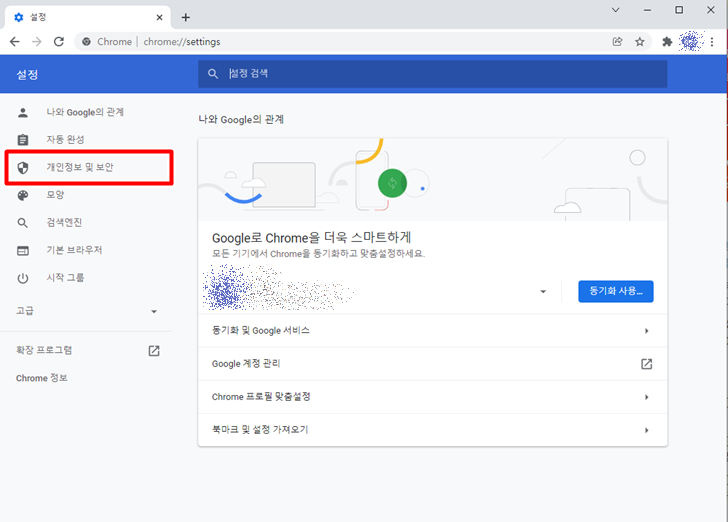Image resolution: width=728 pixels, height=522 pixels.
Task: Click the 동기화 사용... button
Action: (x=616, y=291)
